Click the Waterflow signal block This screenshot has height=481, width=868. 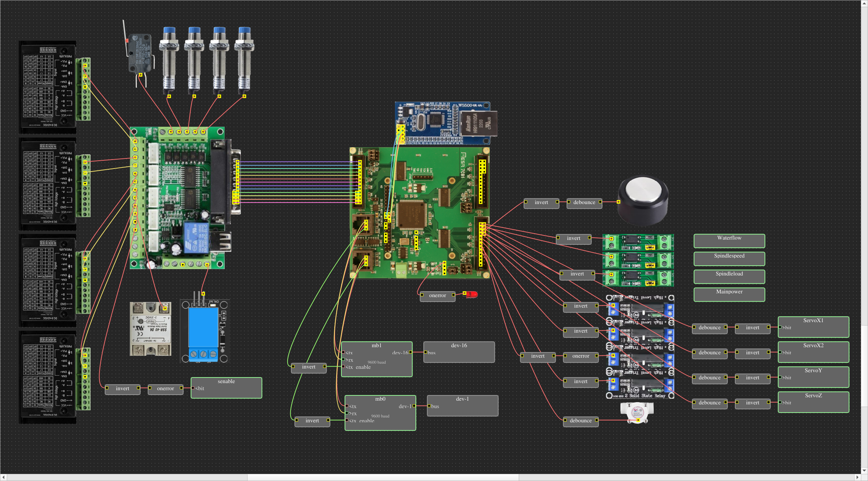click(x=729, y=241)
